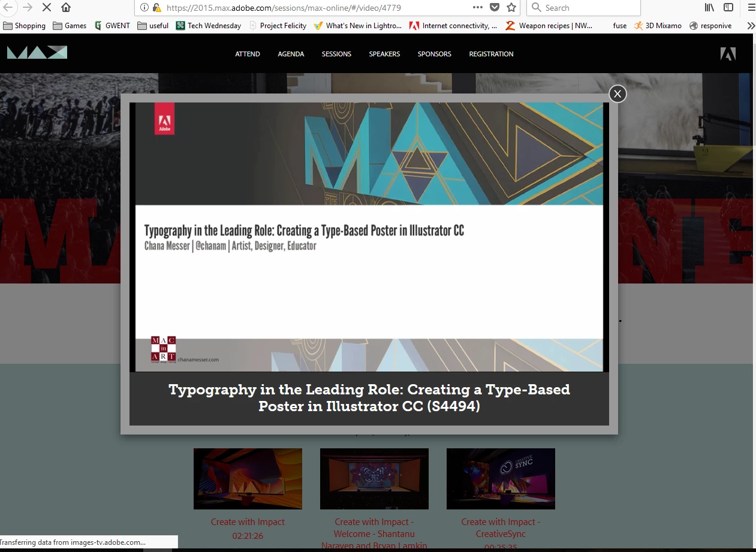Open the ATTEND menu item

click(x=248, y=54)
